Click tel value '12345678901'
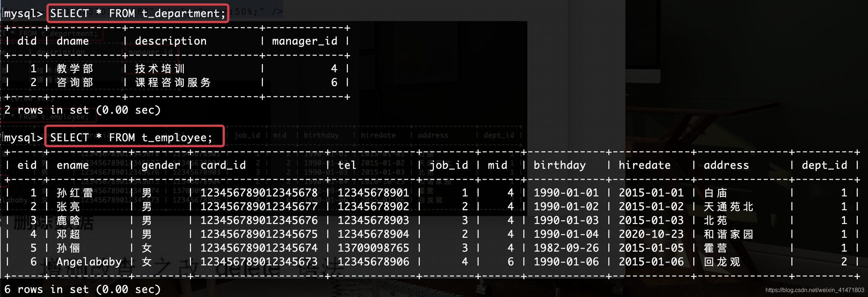This screenshot has height=297, width=868. [374, 193]
